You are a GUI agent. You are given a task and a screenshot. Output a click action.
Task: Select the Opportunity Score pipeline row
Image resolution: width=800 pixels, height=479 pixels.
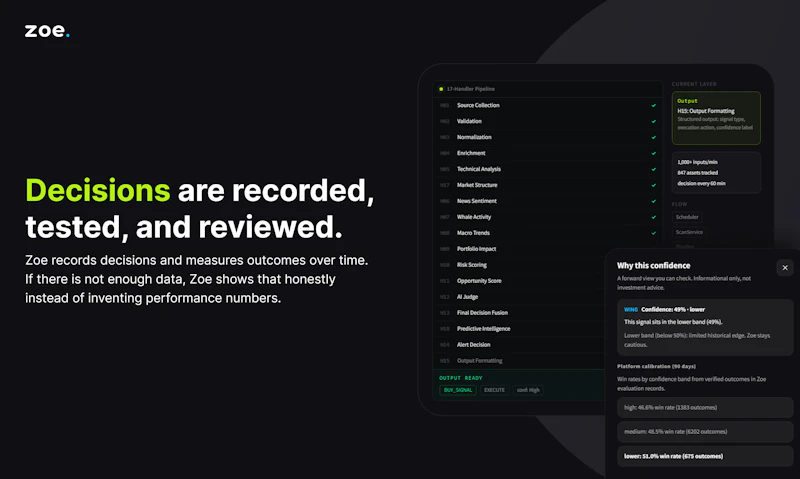tap(519, 281)
